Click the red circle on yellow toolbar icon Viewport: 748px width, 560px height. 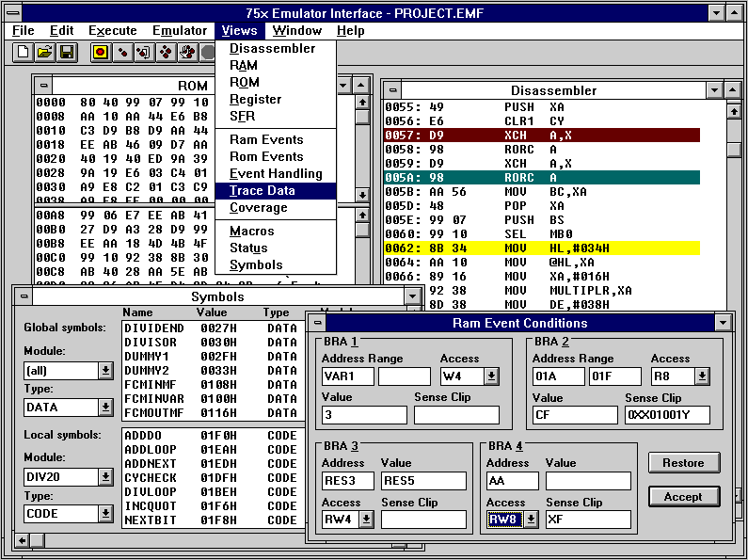click(101, 52)
